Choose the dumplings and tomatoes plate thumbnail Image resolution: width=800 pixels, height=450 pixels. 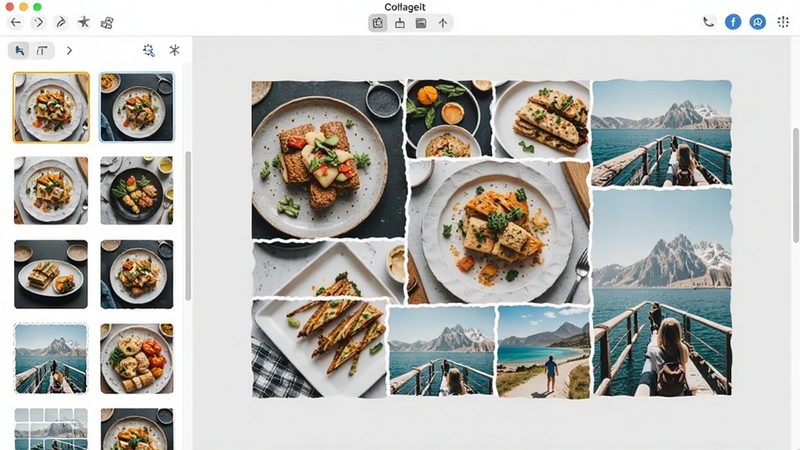pyautogui.click(x=136, y=358)
